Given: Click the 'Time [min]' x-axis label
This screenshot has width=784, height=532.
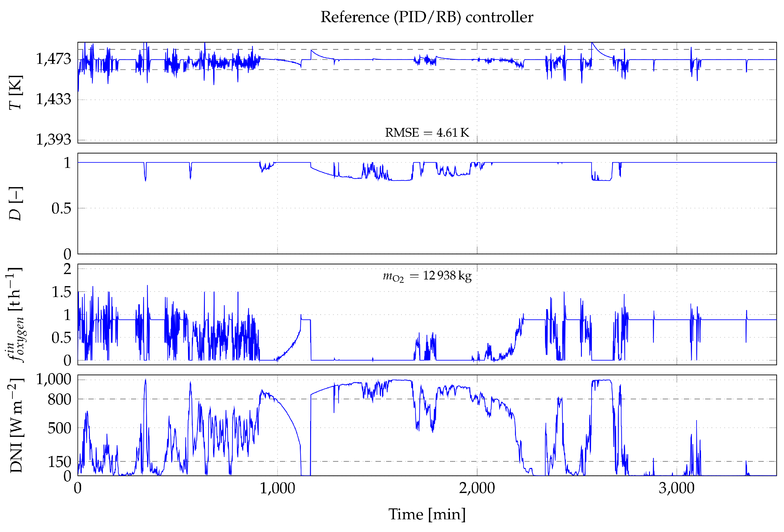Looking at the screenshot, I should (427, 514).
